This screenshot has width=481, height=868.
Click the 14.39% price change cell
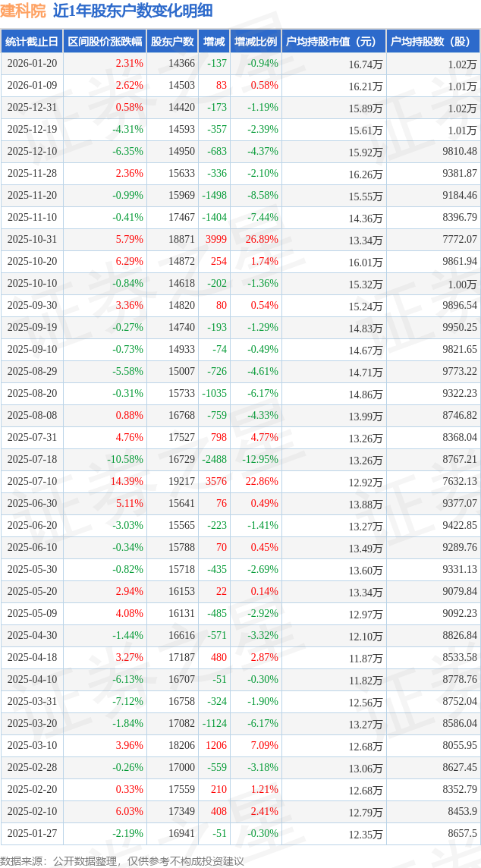pos(127,482)
